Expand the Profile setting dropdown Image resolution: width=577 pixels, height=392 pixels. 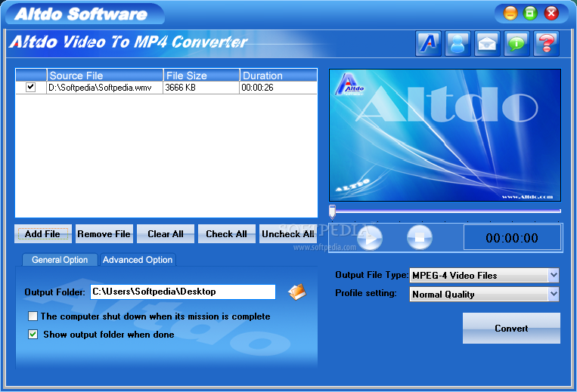[554, 294]
